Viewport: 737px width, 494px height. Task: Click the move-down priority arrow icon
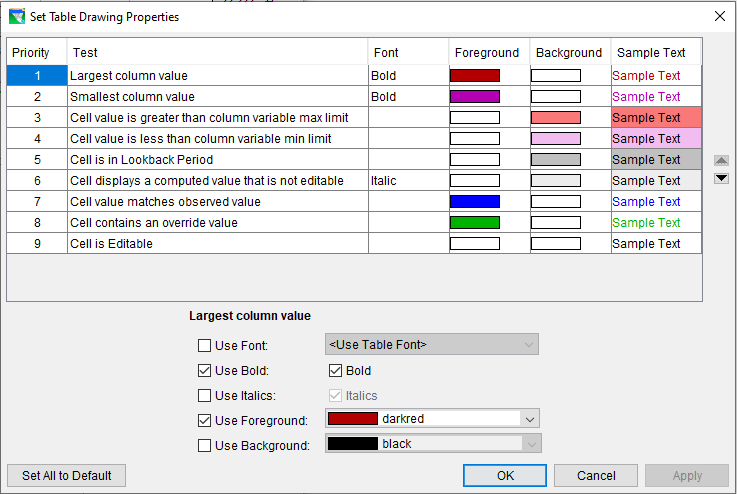[721, 179]
